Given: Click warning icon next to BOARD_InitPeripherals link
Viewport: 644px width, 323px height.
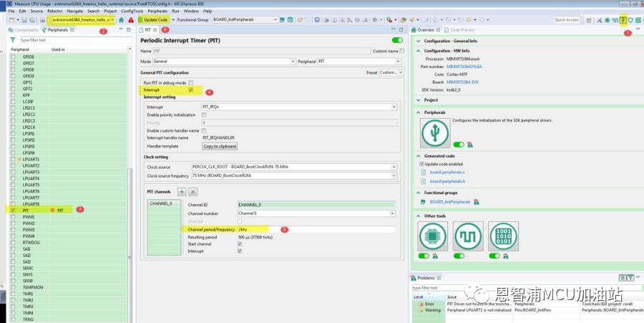Looking at the screenshot, I should 477,202.
